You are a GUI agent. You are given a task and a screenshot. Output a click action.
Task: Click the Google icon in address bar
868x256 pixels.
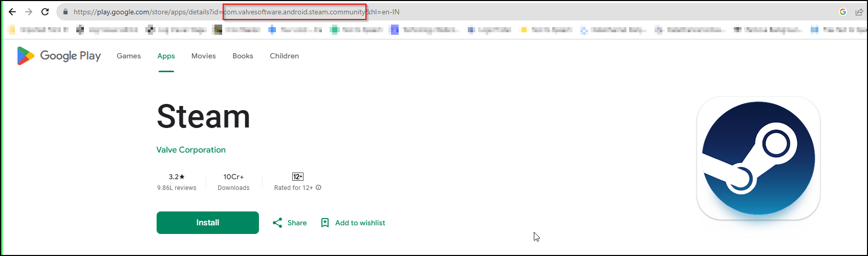(843, 12)
